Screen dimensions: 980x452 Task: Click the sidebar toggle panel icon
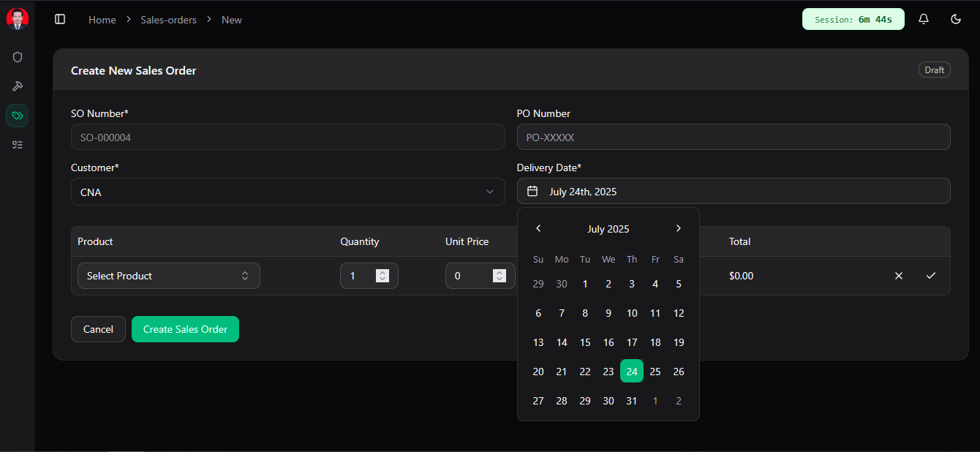point(60,20)
